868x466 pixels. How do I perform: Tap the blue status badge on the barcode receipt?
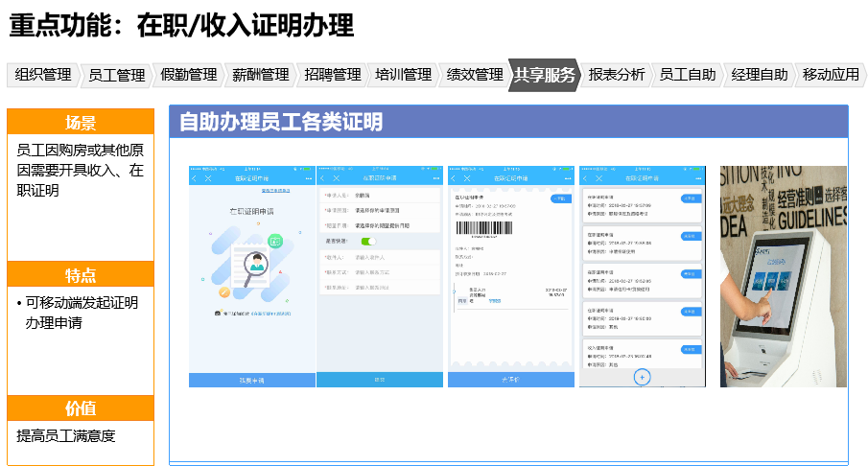pos(561,198)
